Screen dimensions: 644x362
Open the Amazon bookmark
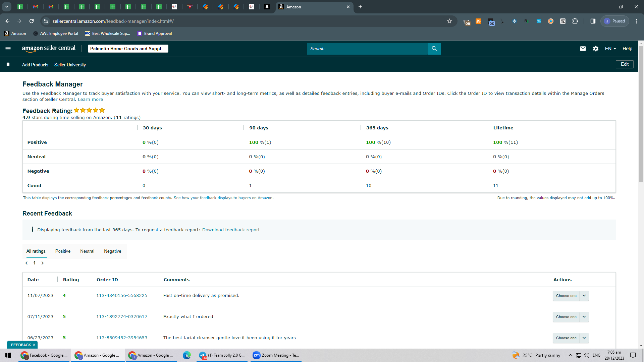pos(15,34)
